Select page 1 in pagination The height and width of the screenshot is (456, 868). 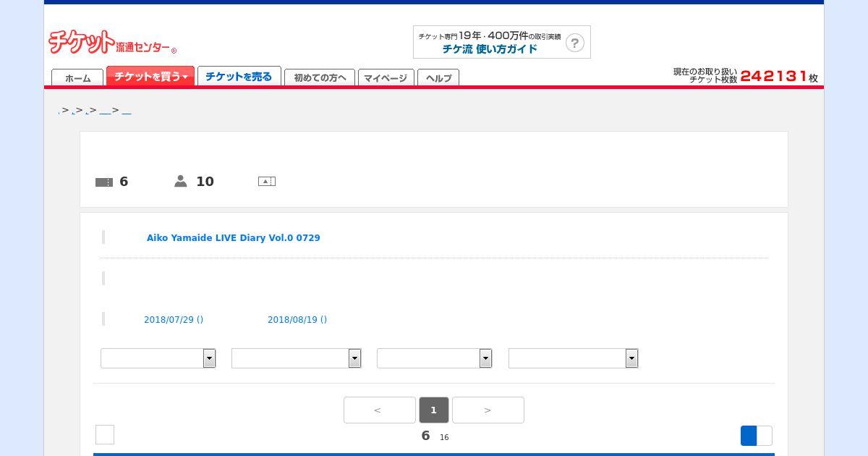coord(434,410)
